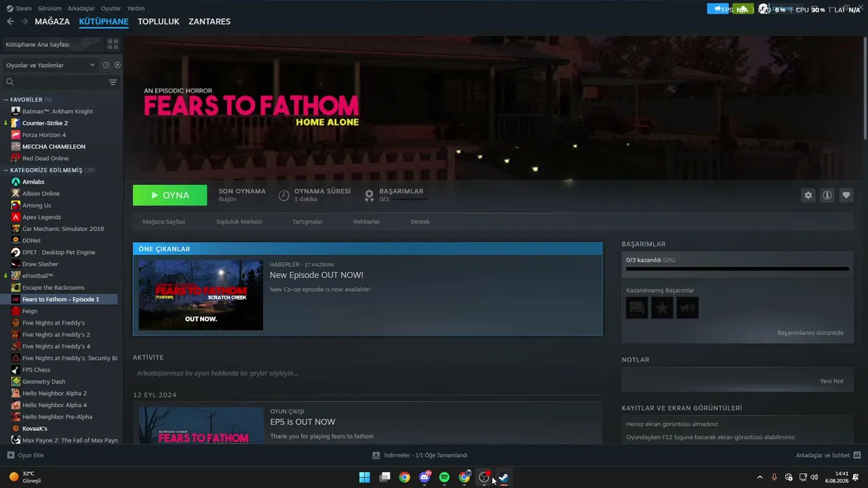
Task: Click Kütüphane Ana Sayfası button
Action: (x=52, y=44)
